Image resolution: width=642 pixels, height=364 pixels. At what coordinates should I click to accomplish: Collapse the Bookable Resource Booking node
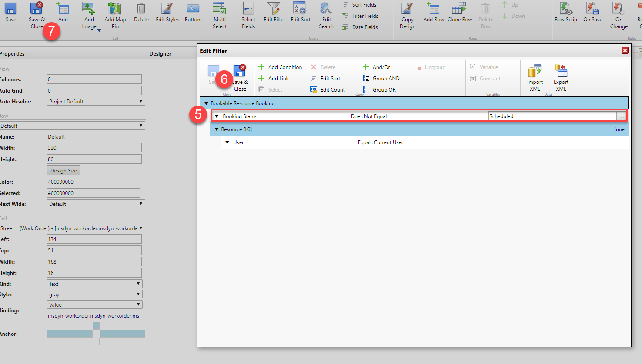[x=206, y=103]
